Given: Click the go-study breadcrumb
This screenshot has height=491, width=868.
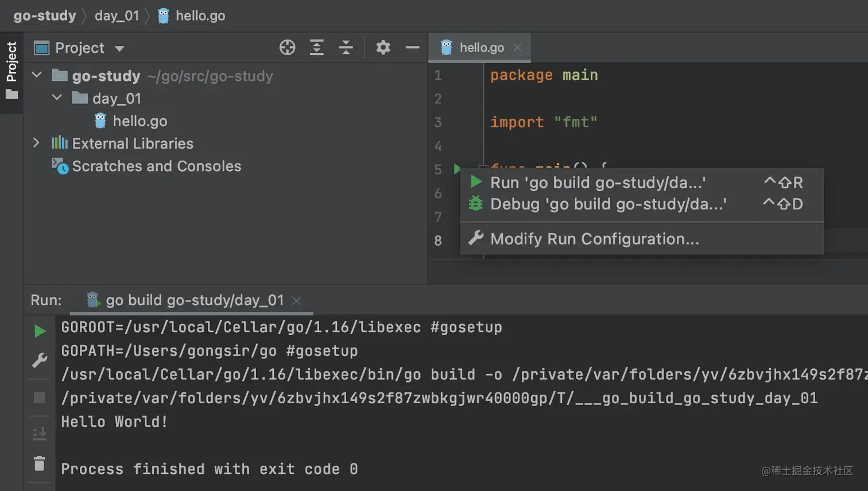Looking at the screenshot, I should 45,15.
